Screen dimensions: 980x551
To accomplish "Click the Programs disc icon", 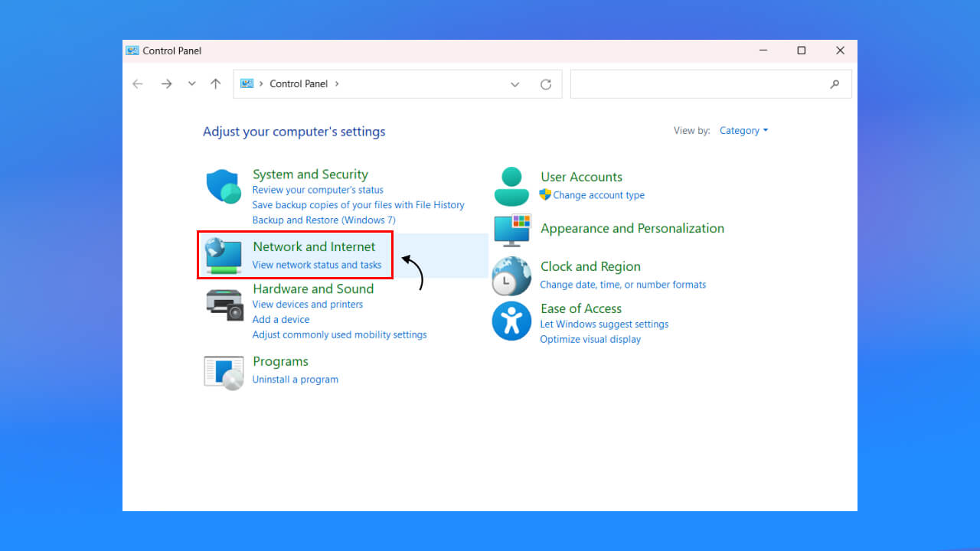I will (224, 373).
